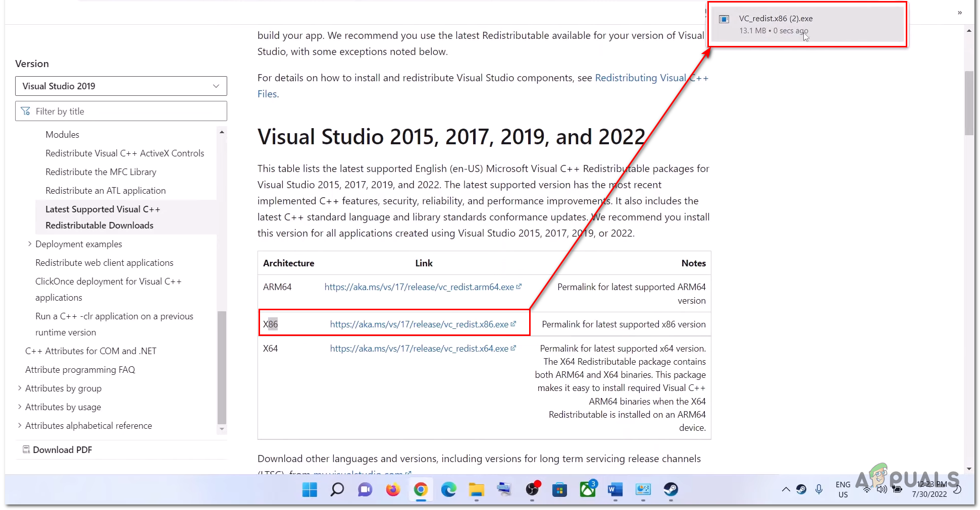This screenshot has height=510, width=980.
Task: Click the Visual Studio 2015, 2017, 2019, and 2022 heading
Action: [451, 137]
